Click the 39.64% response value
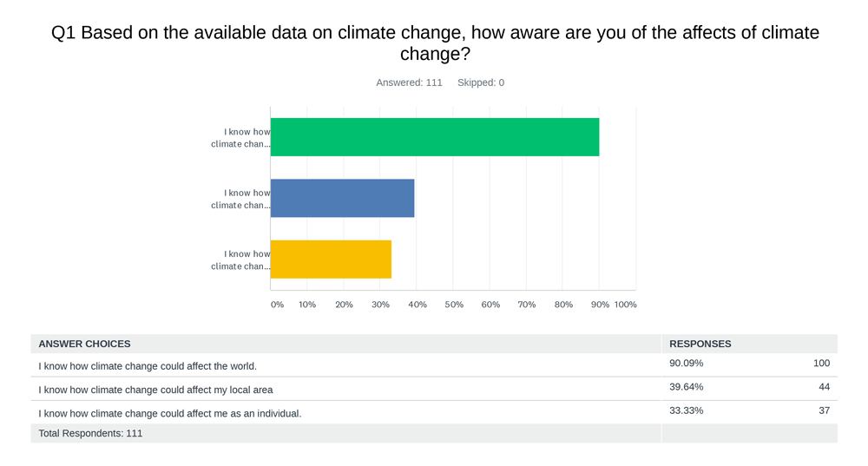 pos(686,387)
